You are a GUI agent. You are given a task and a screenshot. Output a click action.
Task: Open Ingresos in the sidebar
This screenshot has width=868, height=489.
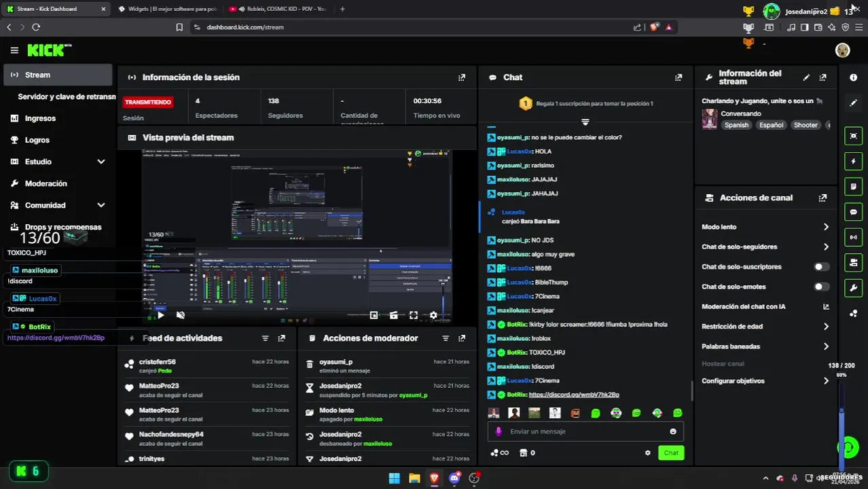click(58, 118)
